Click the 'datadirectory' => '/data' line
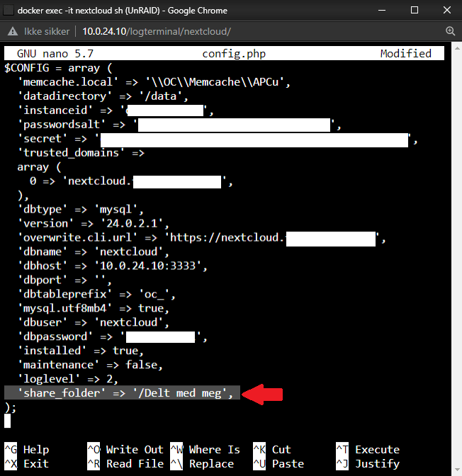This screenshot has height=476, width=462. pos(103,96)
